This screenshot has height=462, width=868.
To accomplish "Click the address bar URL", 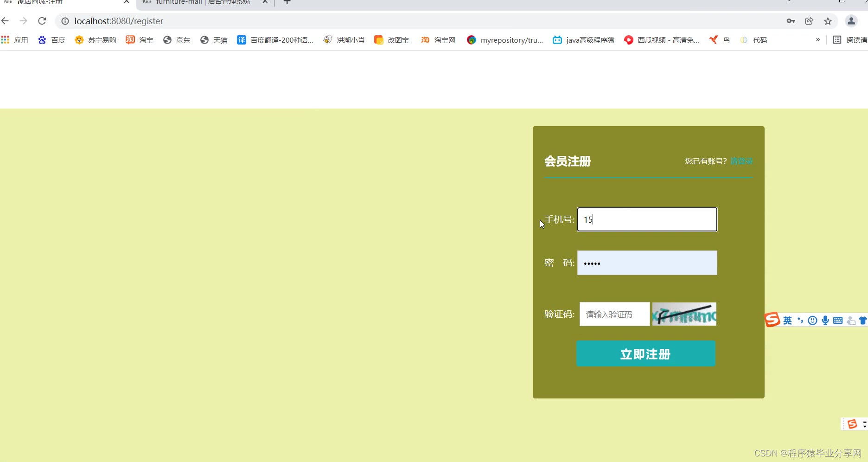I will click(x=119, y=21).
